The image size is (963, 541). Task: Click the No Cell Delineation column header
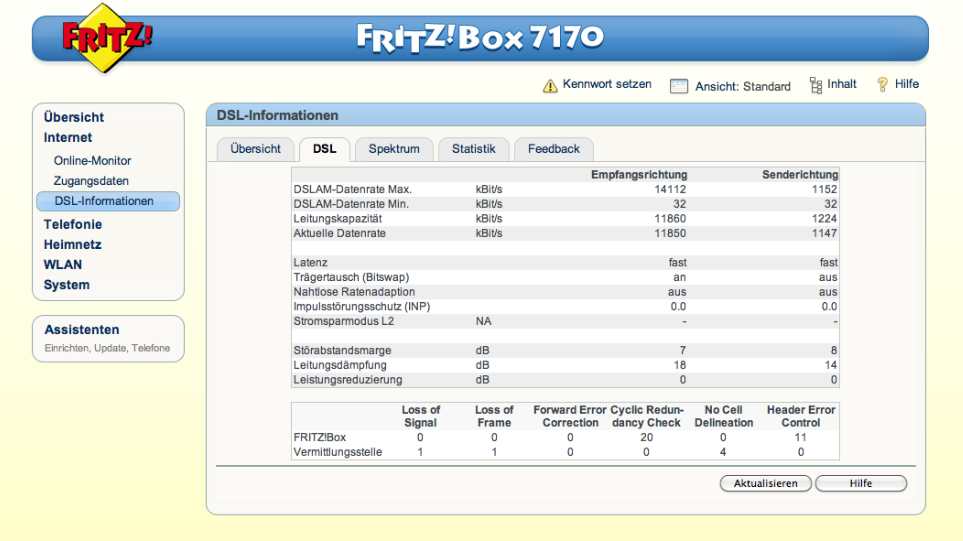point(723,416)
